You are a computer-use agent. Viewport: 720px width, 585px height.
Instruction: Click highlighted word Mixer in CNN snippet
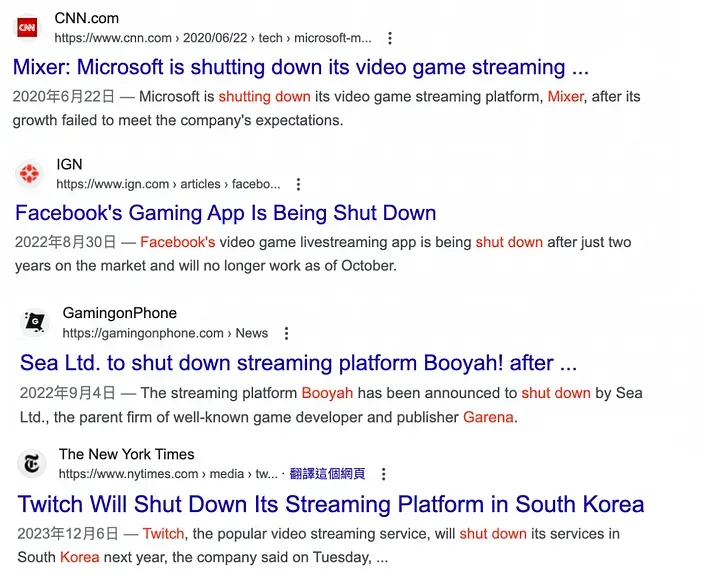[x=565, y=96]
